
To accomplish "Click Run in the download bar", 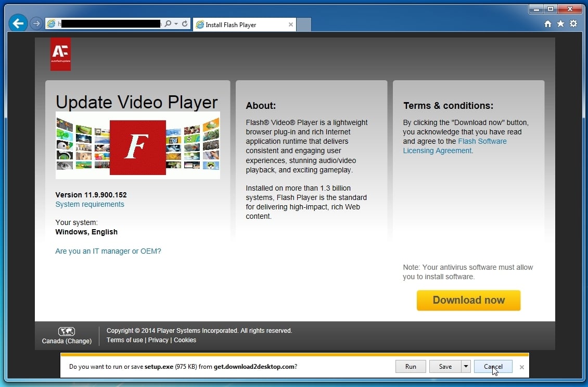I will pyautogui.click(x=411, y=366).
